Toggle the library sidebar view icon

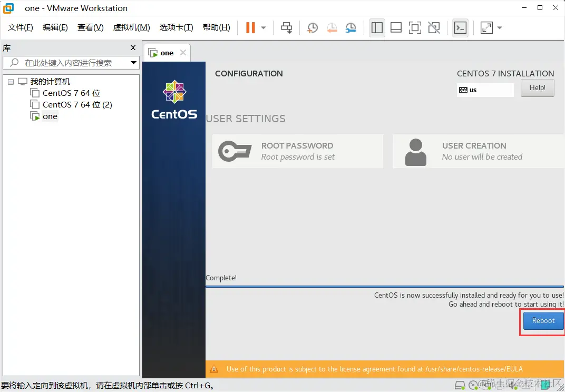[x=377, y=28]
